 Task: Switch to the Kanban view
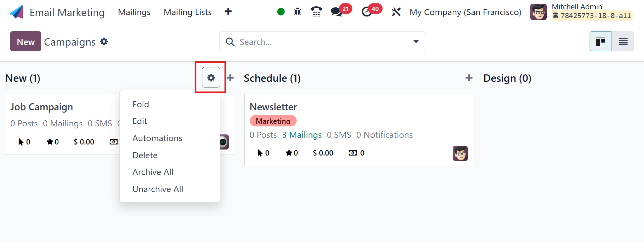[x=600, y=41]
